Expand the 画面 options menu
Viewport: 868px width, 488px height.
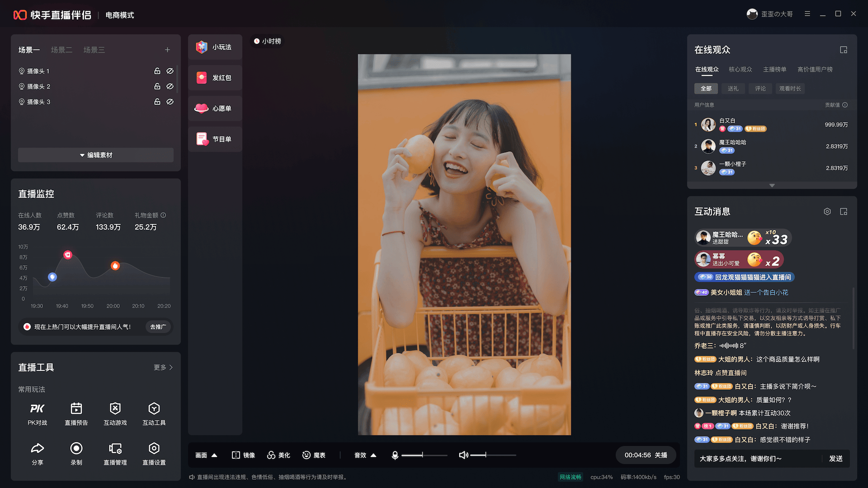[x=206, y=455]
